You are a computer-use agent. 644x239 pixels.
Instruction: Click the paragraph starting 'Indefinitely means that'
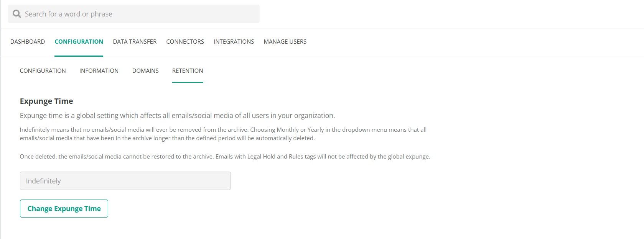(x=223, y=134)
